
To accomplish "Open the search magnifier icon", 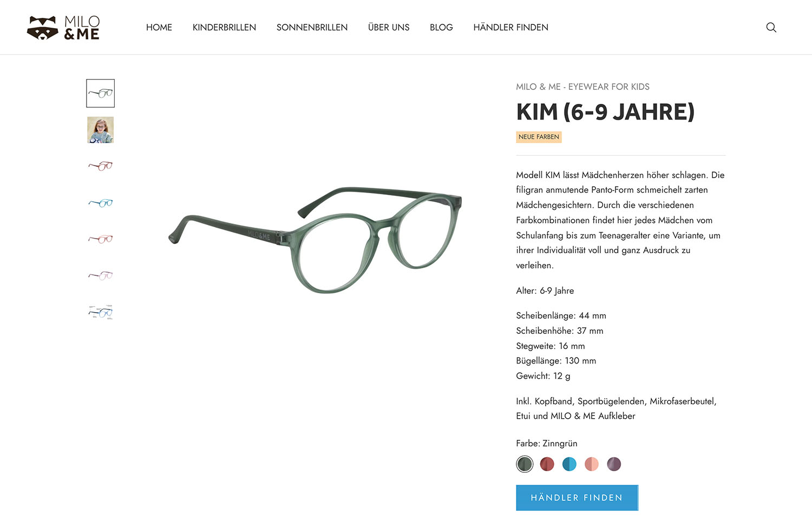I will pos(771,28).
